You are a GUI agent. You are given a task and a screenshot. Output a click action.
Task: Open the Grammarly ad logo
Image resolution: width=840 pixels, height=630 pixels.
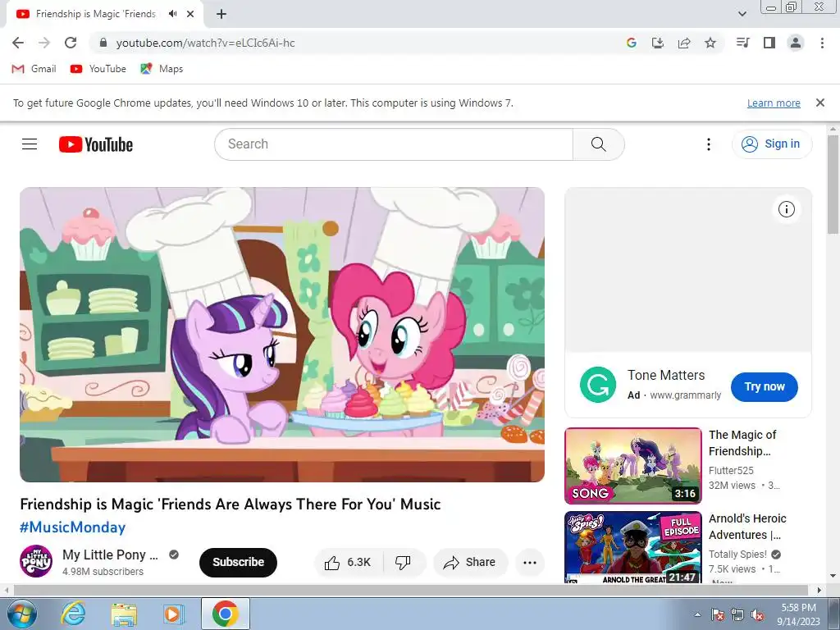click(x=597, y=385)
